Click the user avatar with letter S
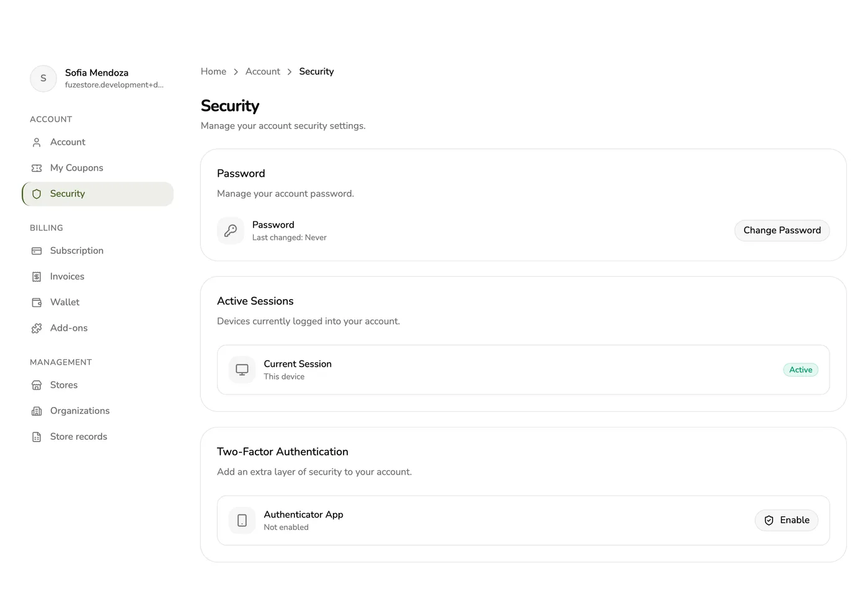 click(43, 78)
